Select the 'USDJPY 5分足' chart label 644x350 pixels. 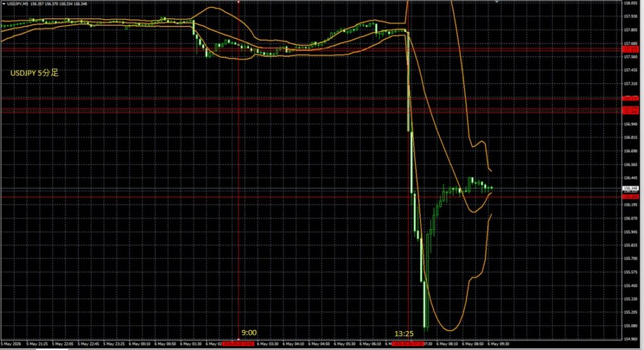coord(35,73)
